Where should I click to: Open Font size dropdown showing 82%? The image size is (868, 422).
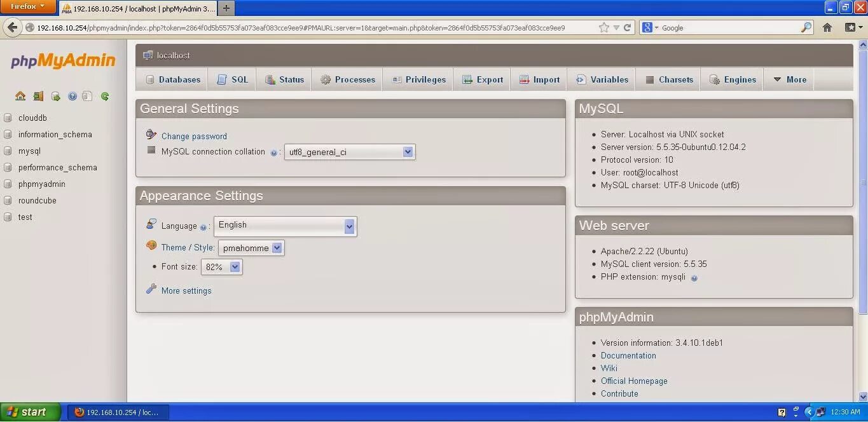point(221,267)
